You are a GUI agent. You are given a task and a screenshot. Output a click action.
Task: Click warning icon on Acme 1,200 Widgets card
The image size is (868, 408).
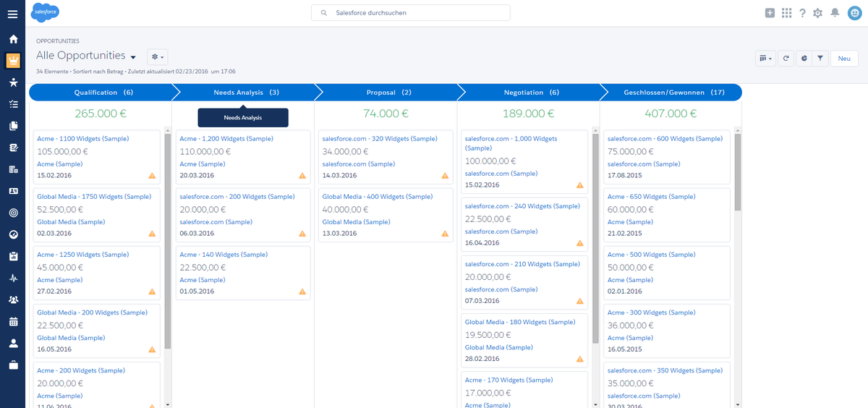click(302, 176)
